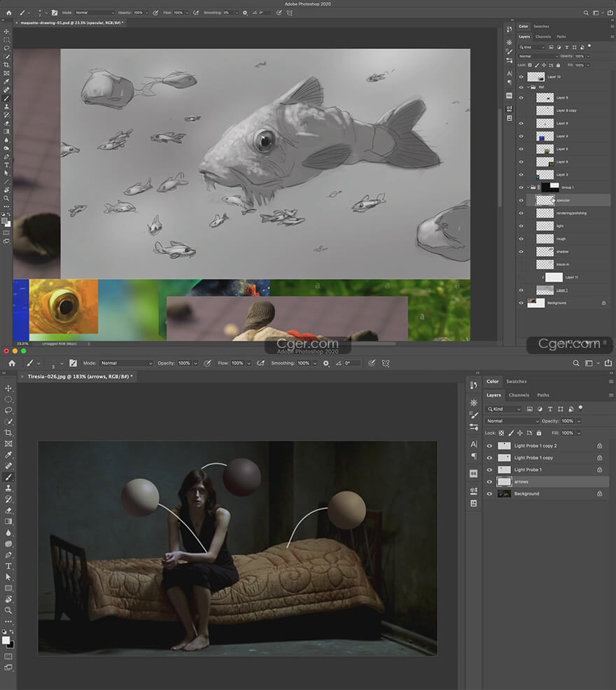Select Eyedropper tool in lower window
The image size is (616, 690).
tap(8, 455)
